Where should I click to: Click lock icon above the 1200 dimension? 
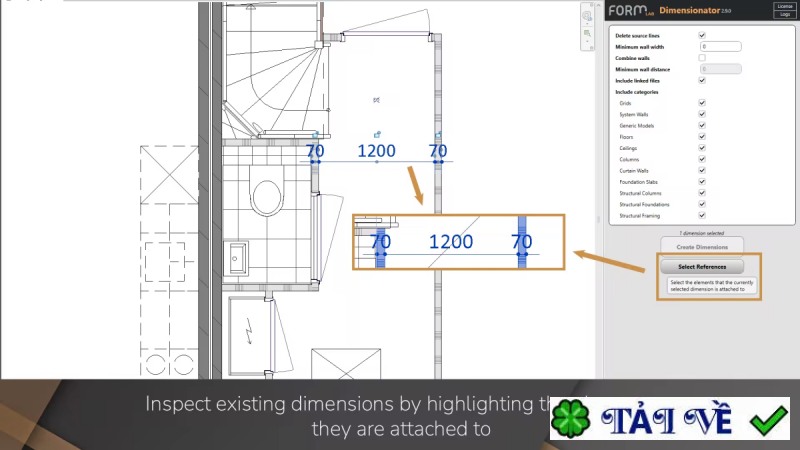377,135
